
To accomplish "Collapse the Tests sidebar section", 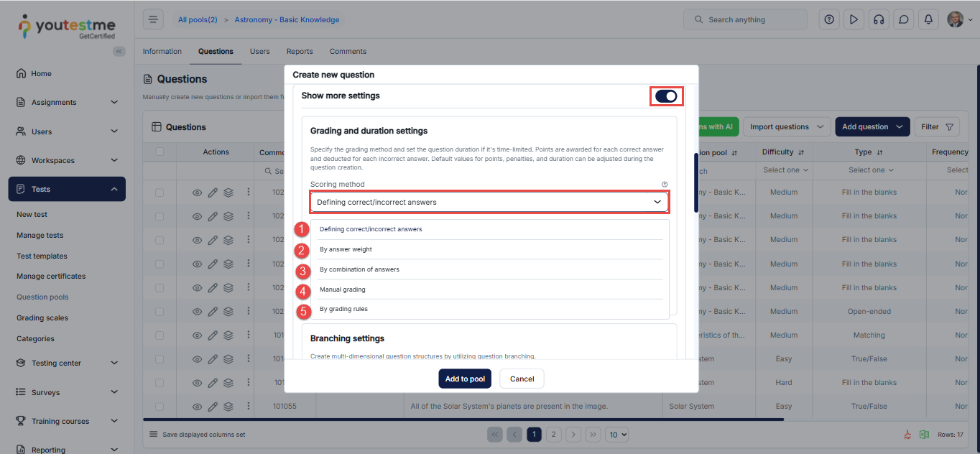I will click(67, 189).
